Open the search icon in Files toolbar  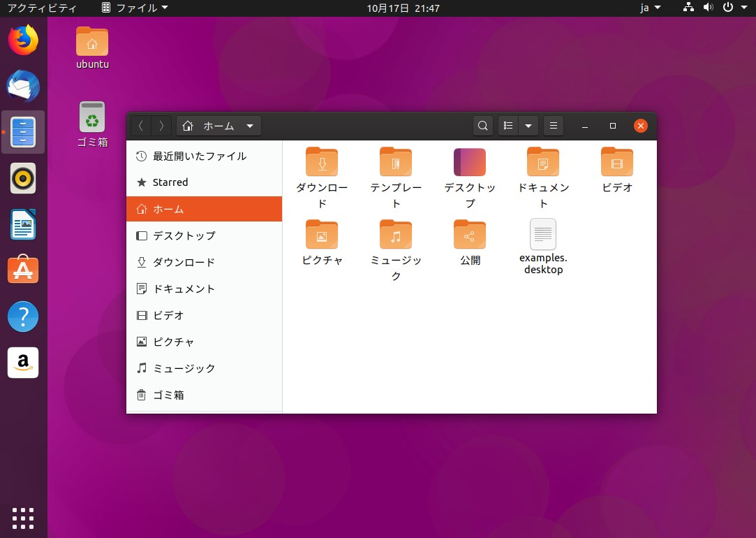482,126
